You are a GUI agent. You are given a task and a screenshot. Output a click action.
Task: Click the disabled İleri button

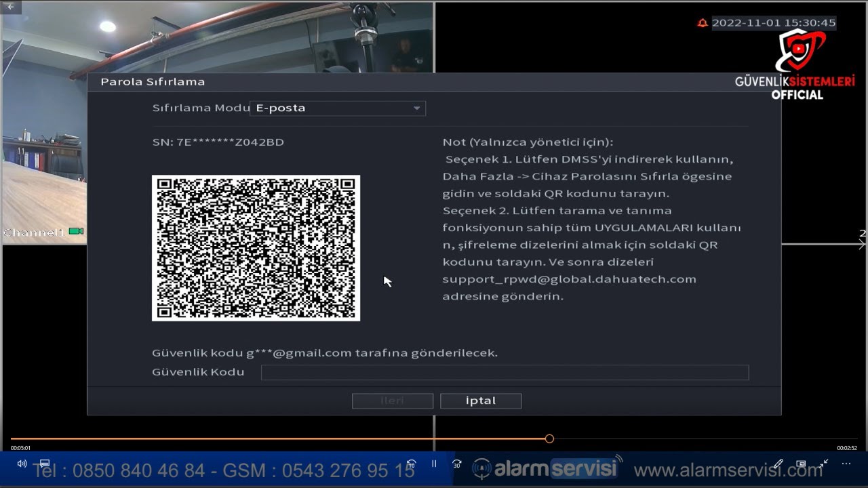(393, 401)
